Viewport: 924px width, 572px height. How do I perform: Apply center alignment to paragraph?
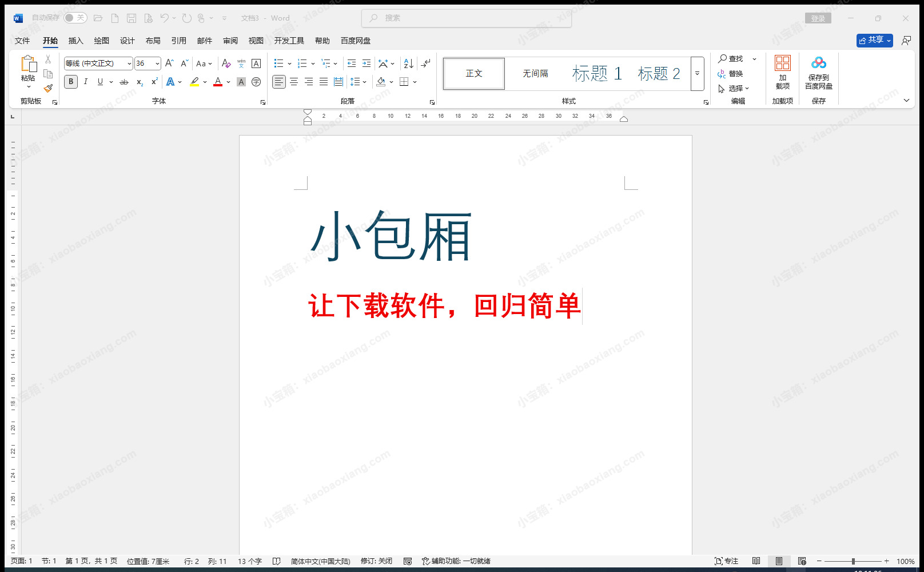[x=294, y=82]
